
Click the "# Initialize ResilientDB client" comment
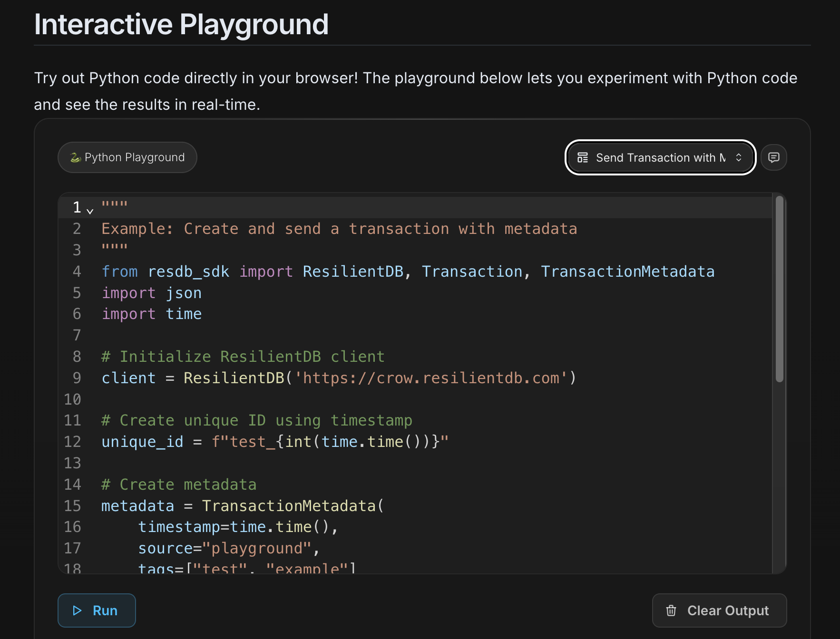243,357
